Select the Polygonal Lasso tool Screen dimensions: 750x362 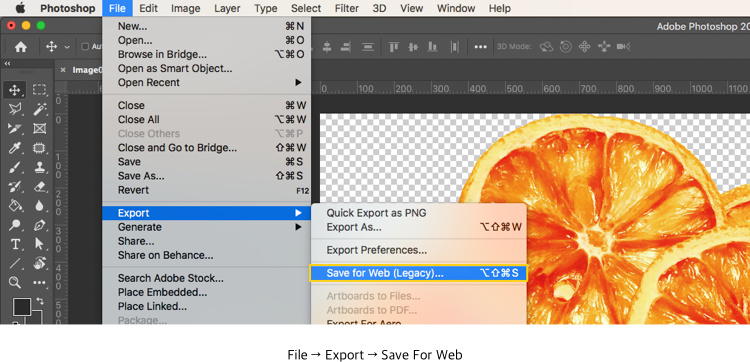coord(14,109)
